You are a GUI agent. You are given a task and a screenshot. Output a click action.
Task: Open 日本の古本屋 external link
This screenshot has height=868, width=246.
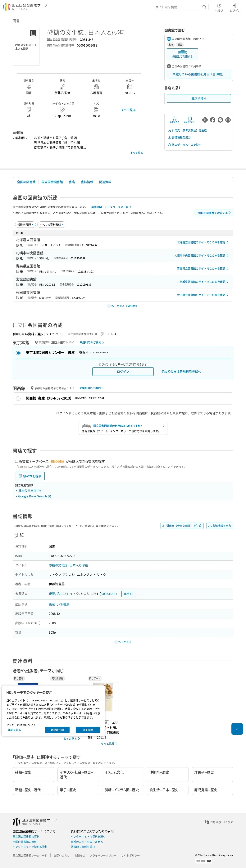point(29,491)
